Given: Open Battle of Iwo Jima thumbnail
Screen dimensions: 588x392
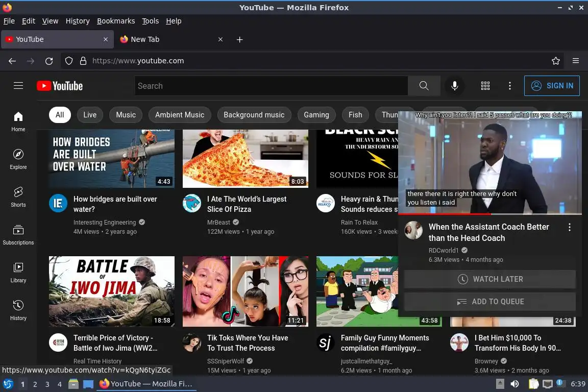Looking at the screenshot, I should click(111, 291).
